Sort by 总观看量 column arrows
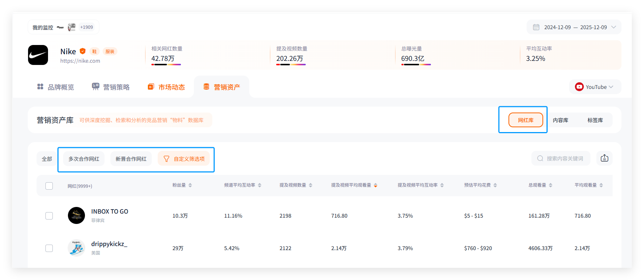 pos(551,185)
